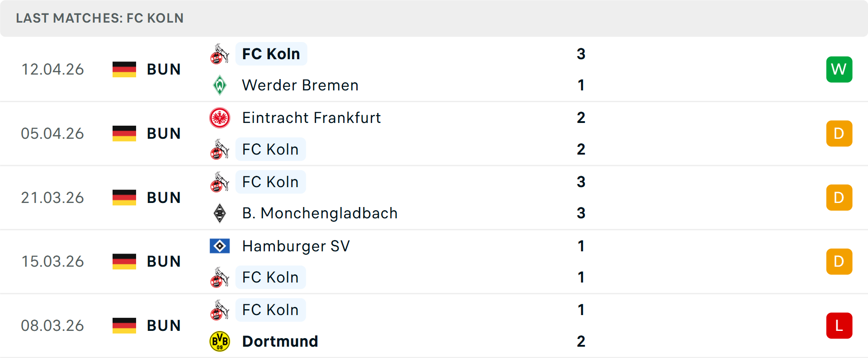The width and height of the screenshot is (868, 358).
Task: Open the Dortmund team page
Action: click(x=280, y=341)
